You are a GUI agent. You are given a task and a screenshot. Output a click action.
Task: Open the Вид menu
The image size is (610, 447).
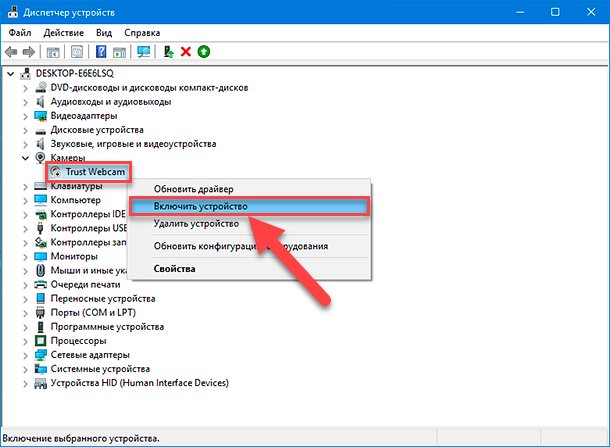pyautogui.click(x=104, y=33)
